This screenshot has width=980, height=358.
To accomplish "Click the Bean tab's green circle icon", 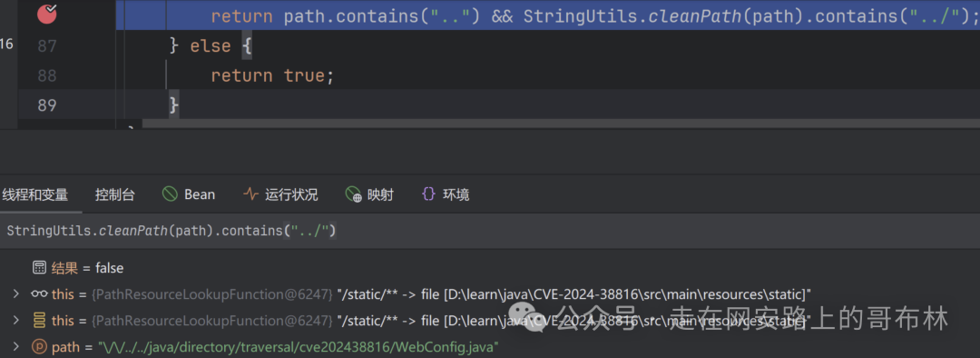I will point(170,194).
